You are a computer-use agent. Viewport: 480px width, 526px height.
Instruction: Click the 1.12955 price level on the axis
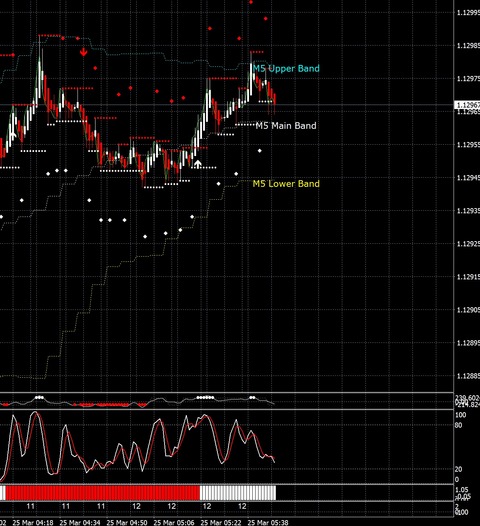[469, 145]
